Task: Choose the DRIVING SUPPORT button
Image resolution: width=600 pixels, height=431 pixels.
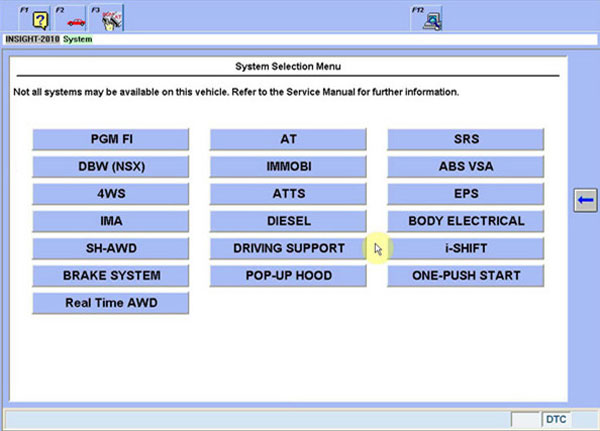Action: [x=288, y=248]
